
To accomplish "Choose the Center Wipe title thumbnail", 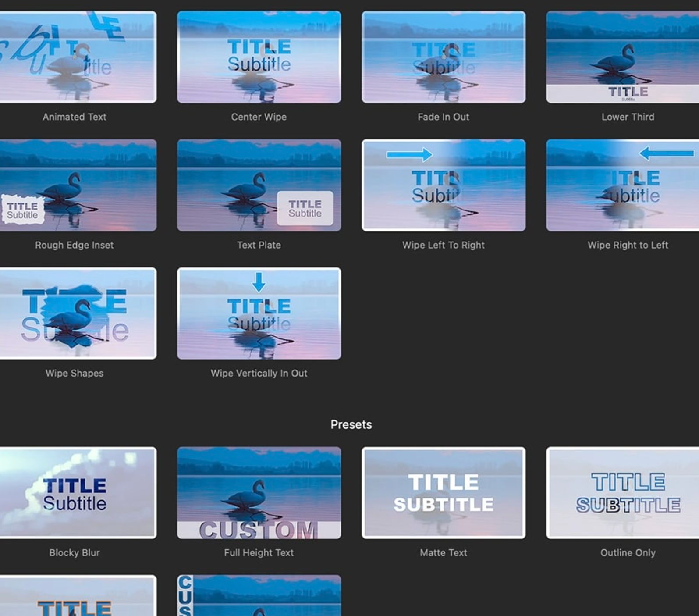I will click(259, 57).
